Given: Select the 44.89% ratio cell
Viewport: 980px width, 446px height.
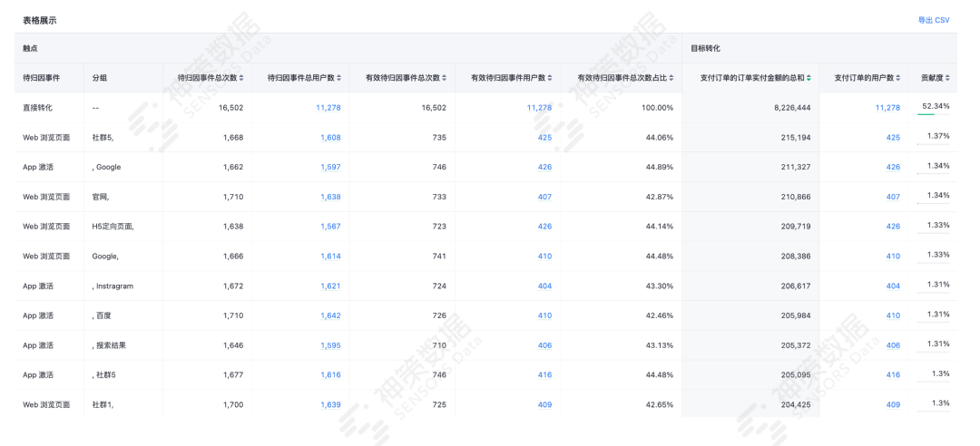Looking at the screenshot, I should coord(622,167).
